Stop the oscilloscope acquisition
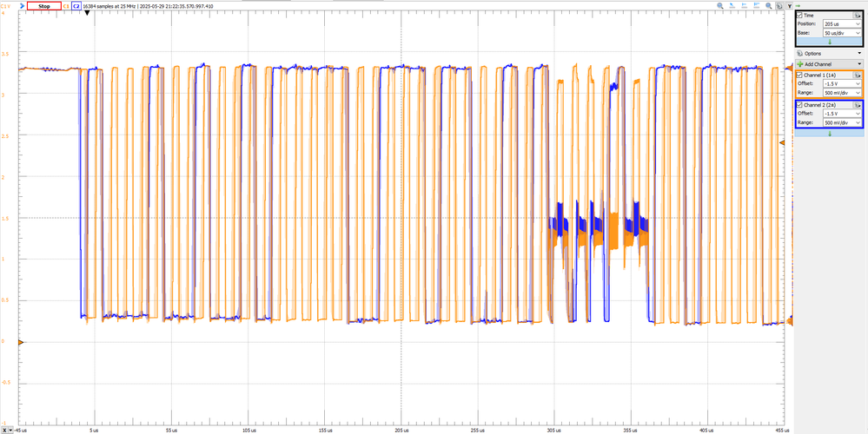868x434 pixels. 44,6
